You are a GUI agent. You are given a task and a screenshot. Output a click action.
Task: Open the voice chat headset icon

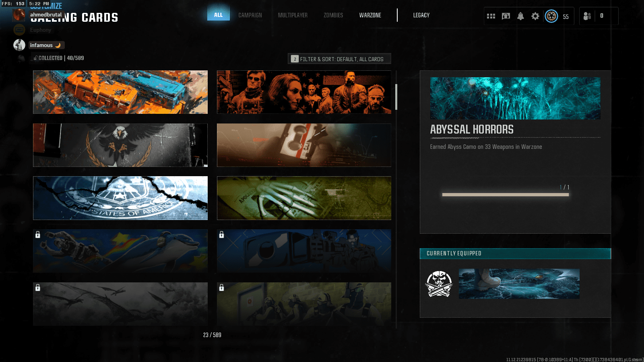click(x=506, y=16)
